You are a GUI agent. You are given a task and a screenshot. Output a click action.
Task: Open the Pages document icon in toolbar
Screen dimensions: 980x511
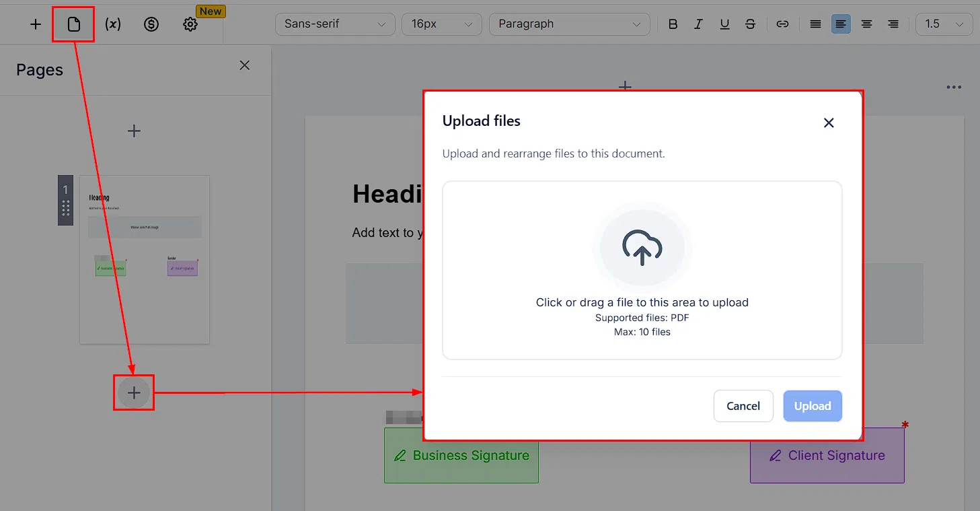[74, 24]
